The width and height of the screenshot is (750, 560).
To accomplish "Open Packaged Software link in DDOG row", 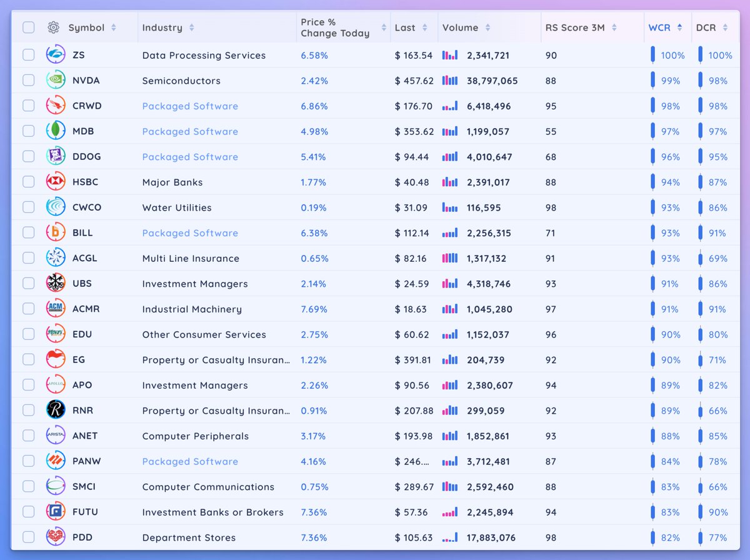I will [x=190, y=157].
